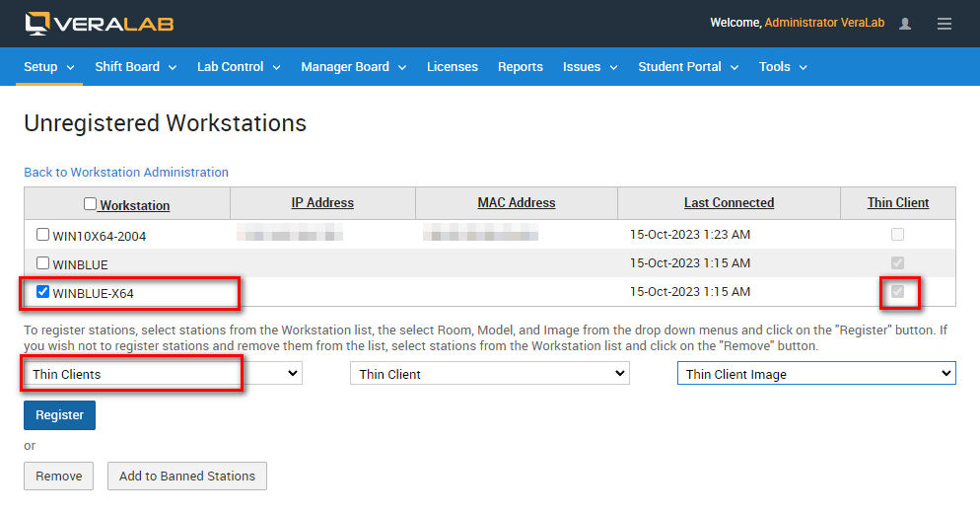Click the 15-Oct-2023 1:23 AM timestamp
Screen dimensions: 980x514
690,235
